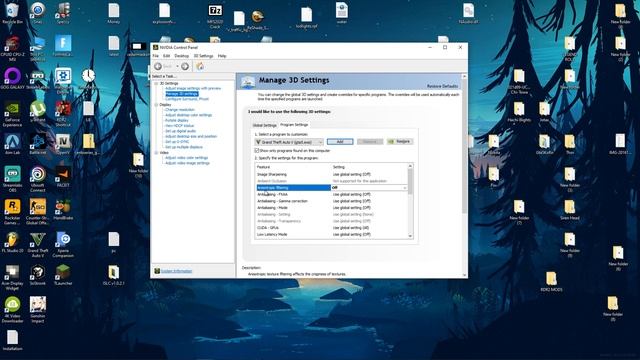Select TLauncher desktop icon

[x=63, y=275]
